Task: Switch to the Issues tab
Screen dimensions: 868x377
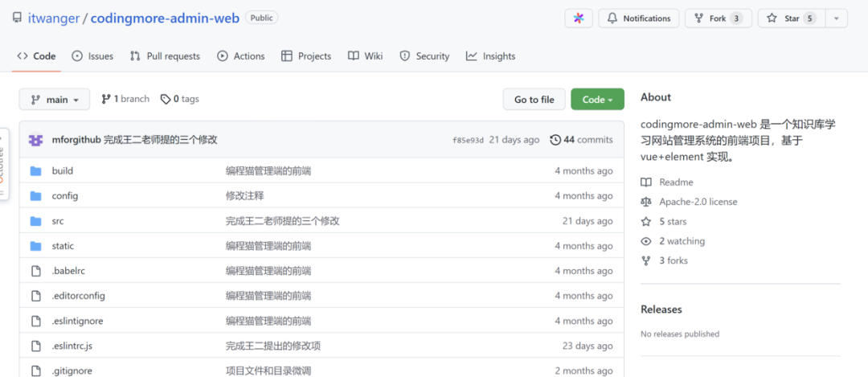Action: [92, 56]
